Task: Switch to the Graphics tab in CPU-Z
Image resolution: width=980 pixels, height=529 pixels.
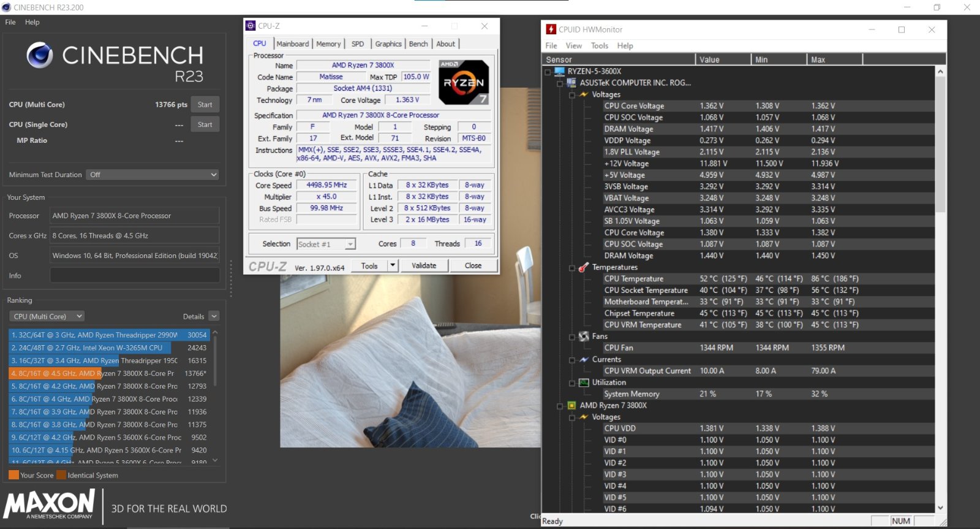Action: [388, 44]
